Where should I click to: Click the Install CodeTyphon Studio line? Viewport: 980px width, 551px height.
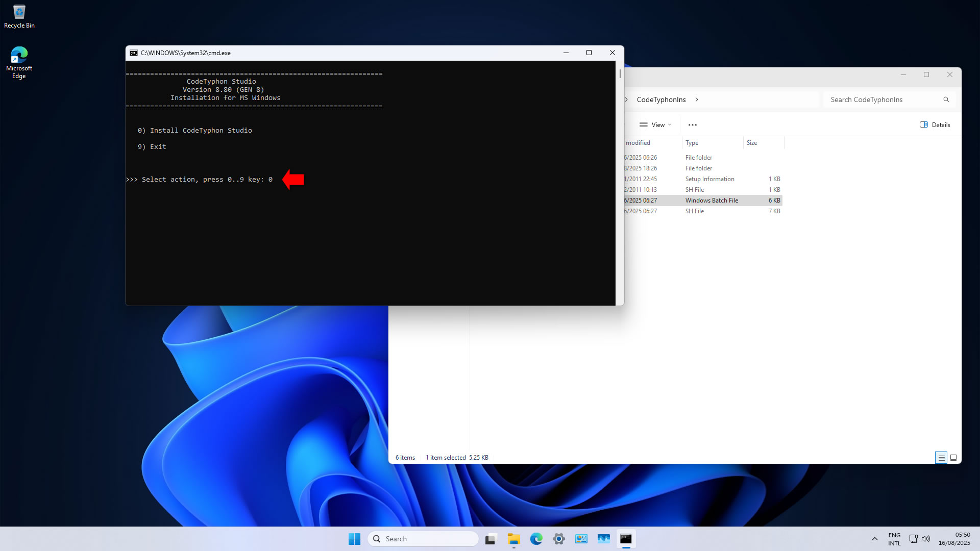(x=194, y=131)
